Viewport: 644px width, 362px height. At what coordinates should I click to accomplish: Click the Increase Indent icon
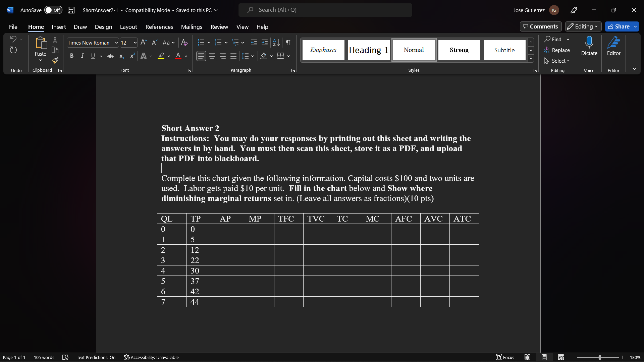click(x=265, y=43)
